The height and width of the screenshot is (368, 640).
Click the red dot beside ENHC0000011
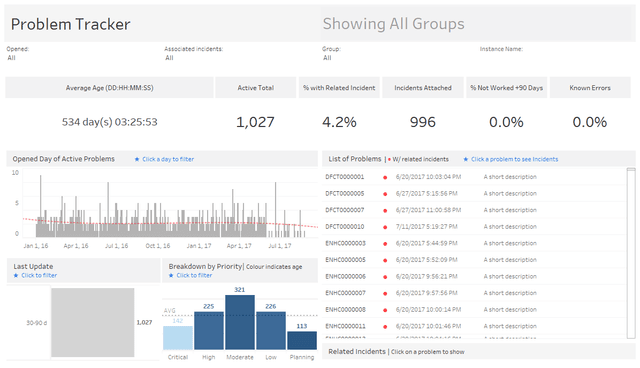(x=385, y=326)
